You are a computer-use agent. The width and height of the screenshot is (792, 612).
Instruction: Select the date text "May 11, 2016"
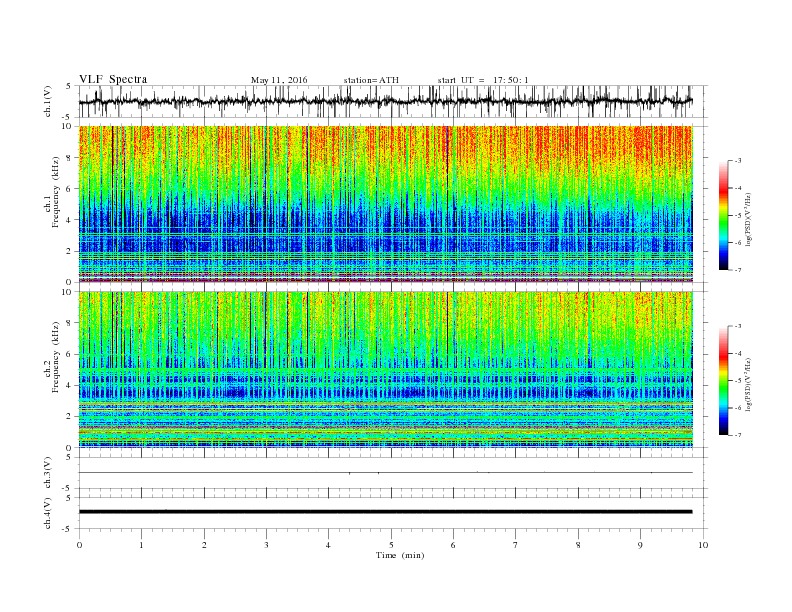point(279,80)
